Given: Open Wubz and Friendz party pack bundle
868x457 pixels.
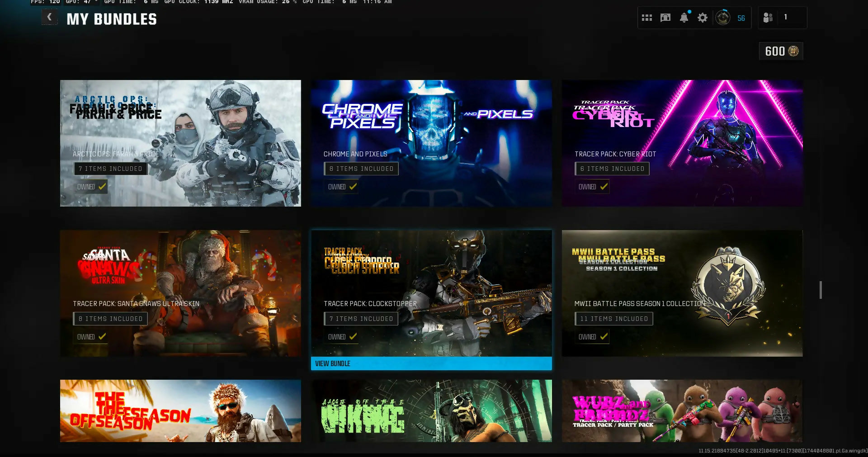Looking at the screenshot, I should (x=682, y=411).
